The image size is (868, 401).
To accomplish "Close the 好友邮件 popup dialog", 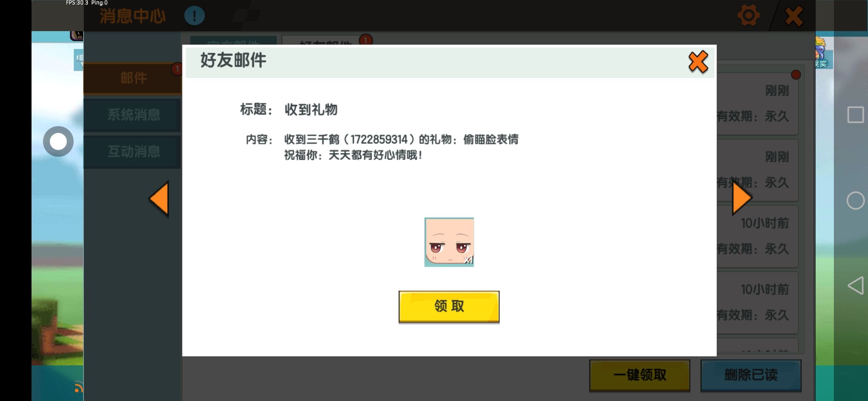I will coord(698,62).
